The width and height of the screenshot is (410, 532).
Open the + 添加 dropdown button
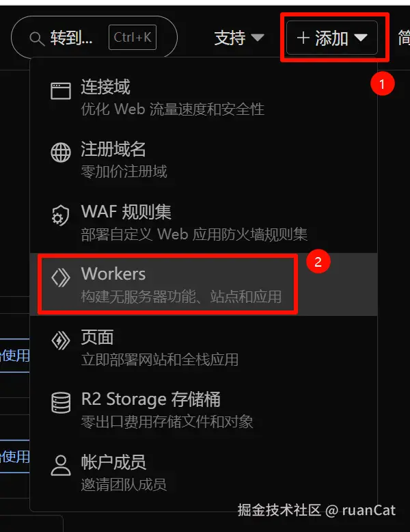point(331,38)
